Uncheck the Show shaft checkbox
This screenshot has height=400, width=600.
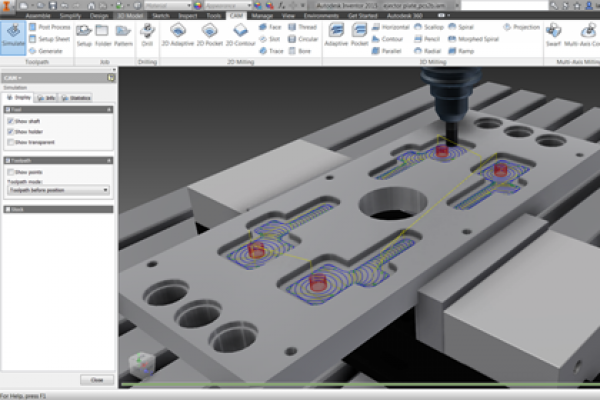(x=10, y=120)
